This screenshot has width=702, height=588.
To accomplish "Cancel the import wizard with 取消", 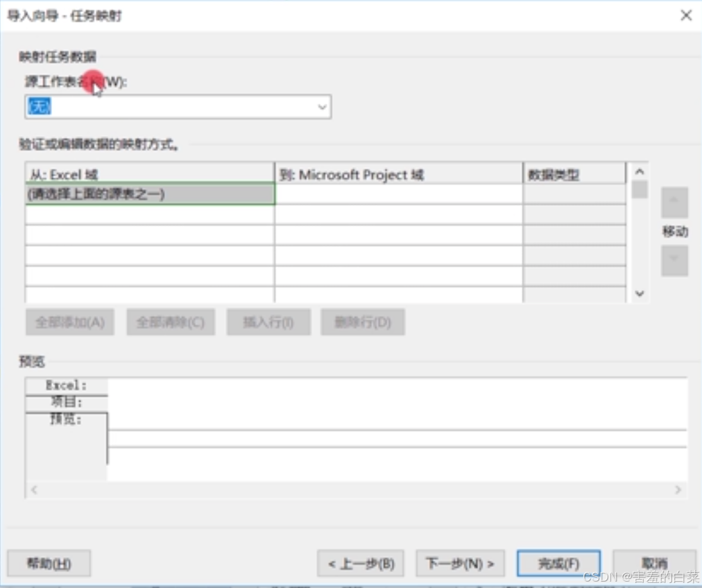I will pyautogui.click(x=654, y=563).
